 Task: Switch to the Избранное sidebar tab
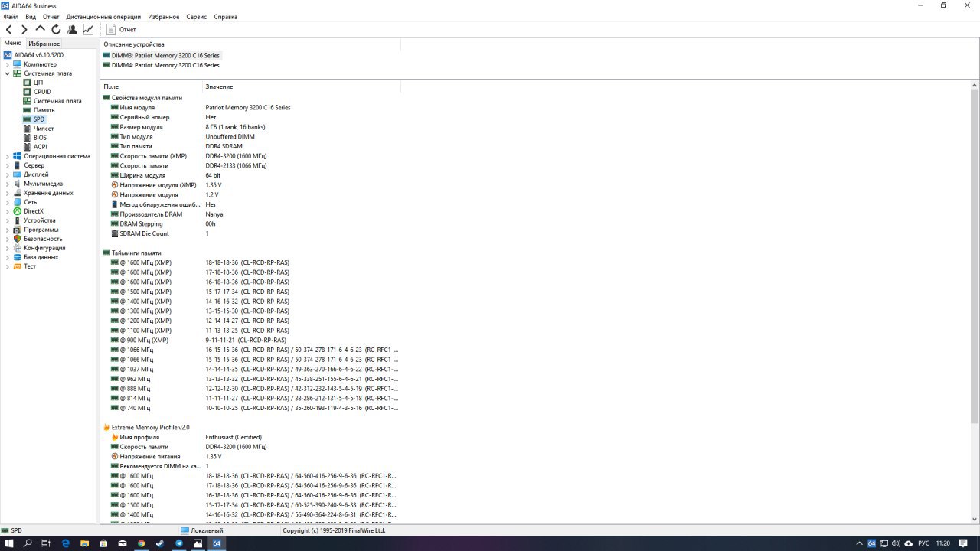pos(44,44)
